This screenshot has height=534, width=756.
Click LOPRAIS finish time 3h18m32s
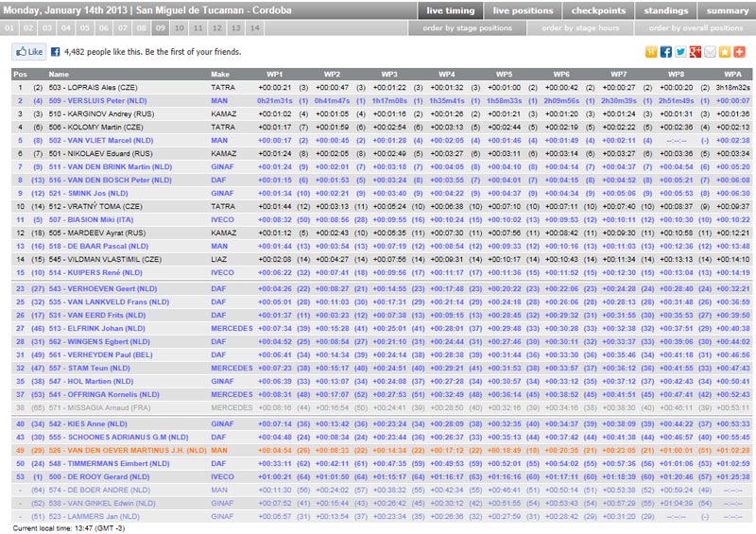coord(733,88)
